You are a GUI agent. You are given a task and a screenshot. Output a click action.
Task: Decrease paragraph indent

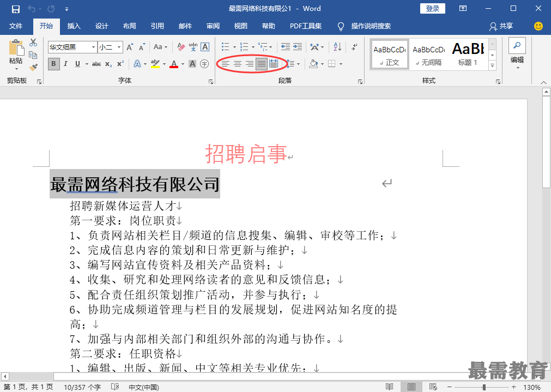(x=286, y=47)
